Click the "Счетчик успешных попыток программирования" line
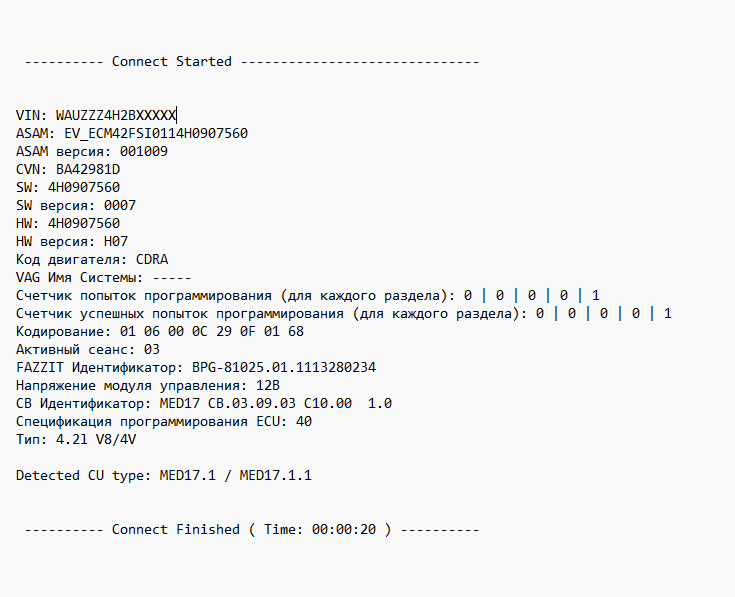This screenshot has height=597, width=735. tap(343, 314)
